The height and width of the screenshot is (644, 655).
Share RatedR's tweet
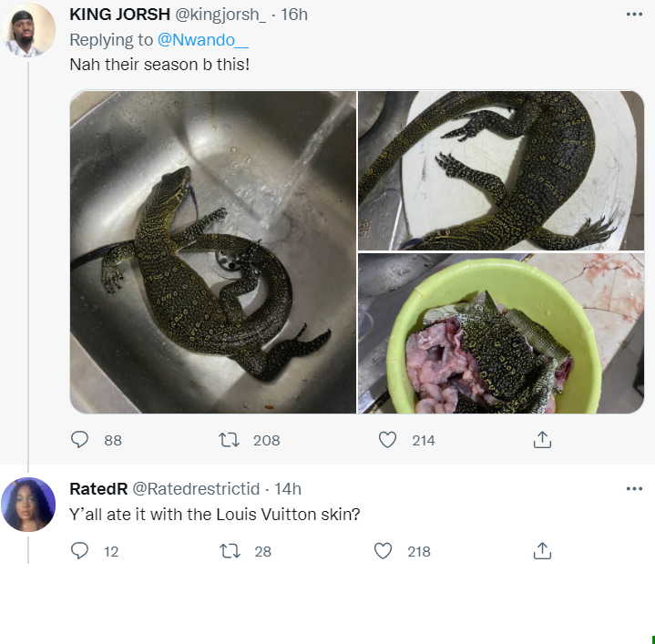click(x=542, y=551)
